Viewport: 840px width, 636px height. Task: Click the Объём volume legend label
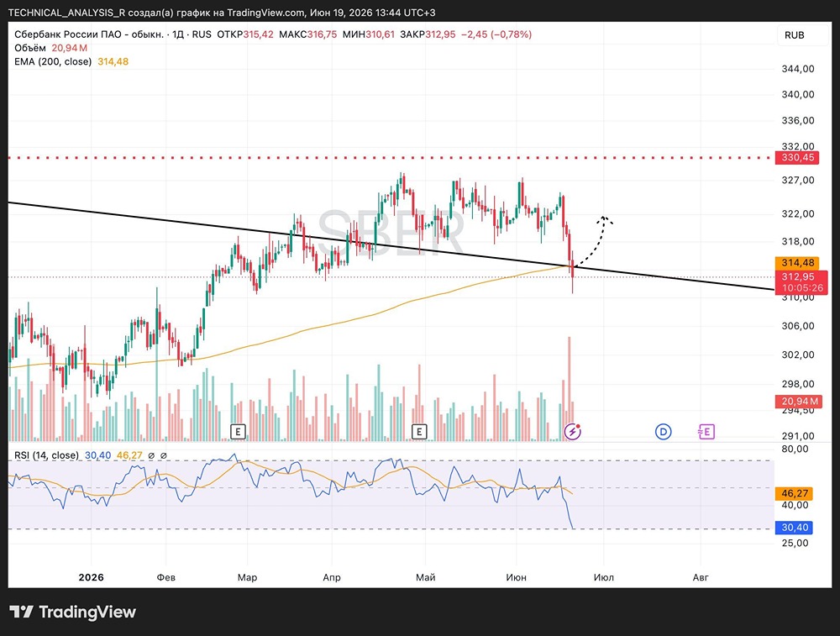30,48
